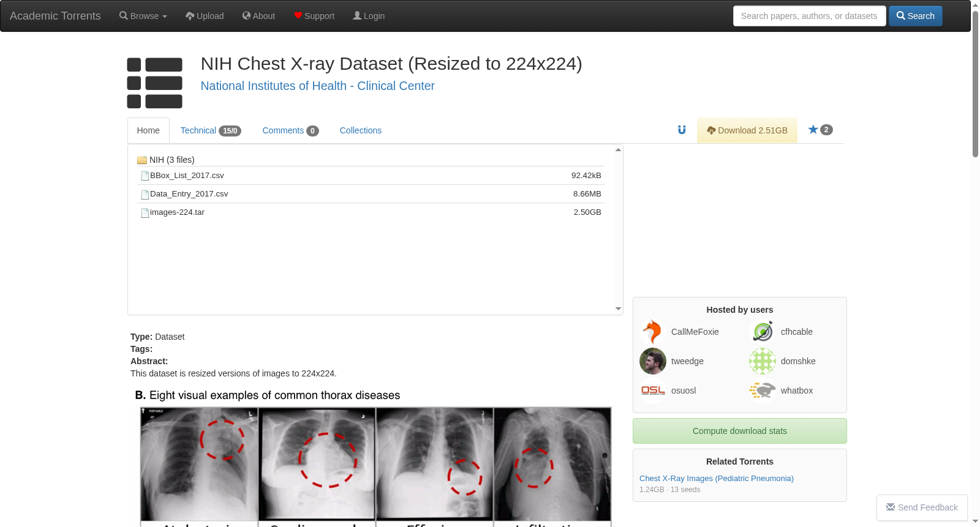This screenshot has width=980, height=527.
Task: Go to the Upload page
Action: point(205,16)
